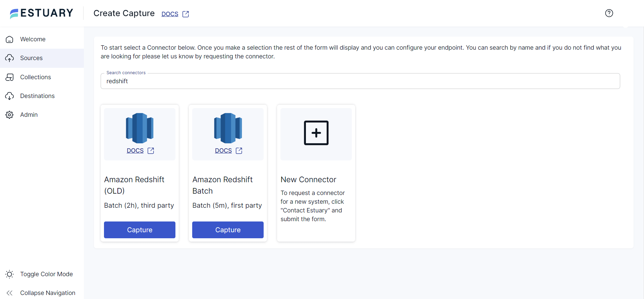Click the sun icon for color mode

[x=9, y=274]
